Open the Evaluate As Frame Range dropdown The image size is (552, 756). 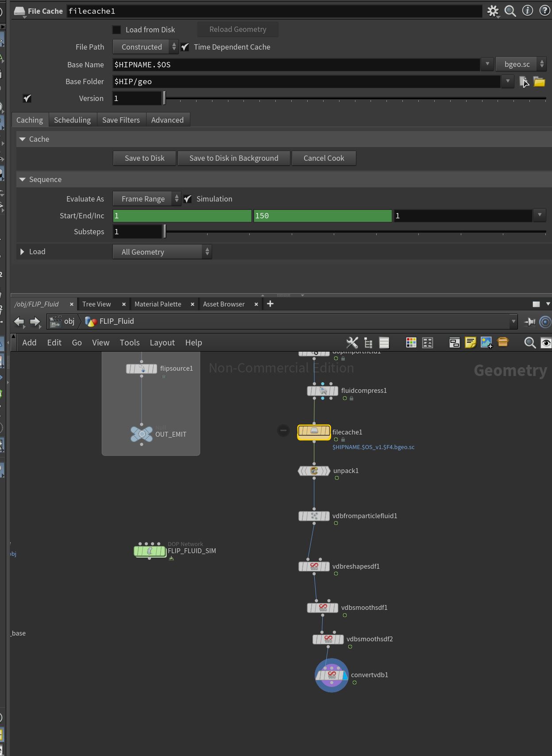point(147,199)
